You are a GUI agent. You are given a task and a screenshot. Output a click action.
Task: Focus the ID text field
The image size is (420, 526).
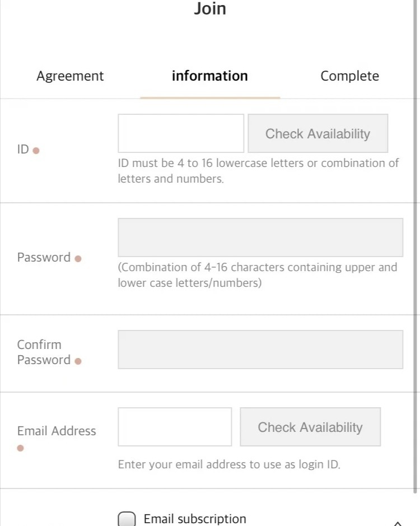(x=181, y=133)
